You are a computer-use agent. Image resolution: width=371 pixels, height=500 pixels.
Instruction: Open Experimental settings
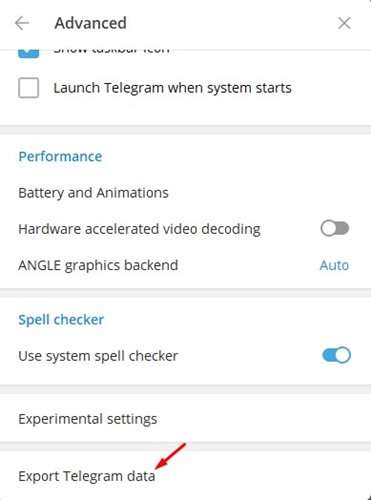click(x=185, y=419)
